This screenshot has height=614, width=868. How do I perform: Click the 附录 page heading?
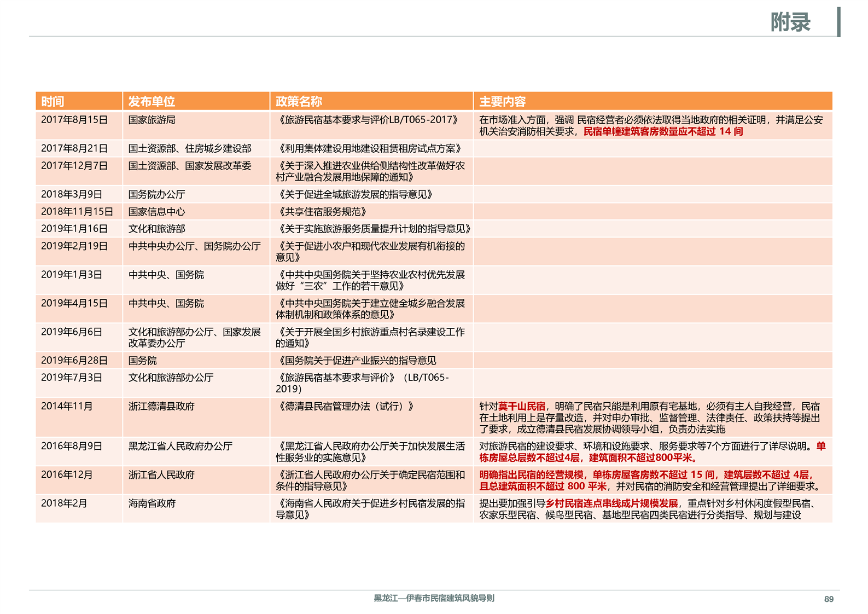click(x=790, y=22)
